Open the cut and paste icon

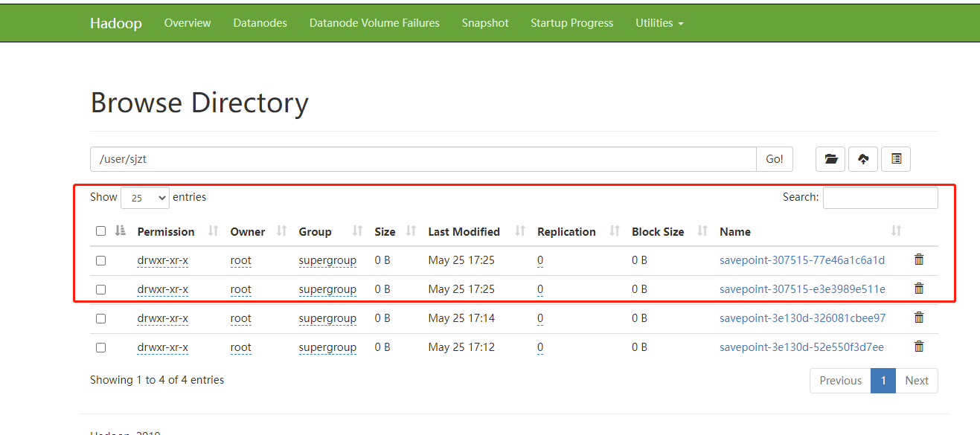pos(896,158)
